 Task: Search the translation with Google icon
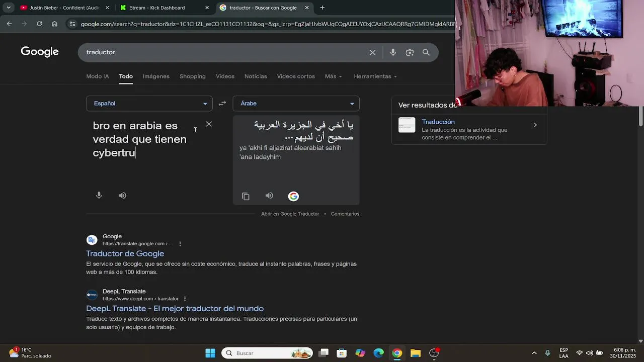293,196
